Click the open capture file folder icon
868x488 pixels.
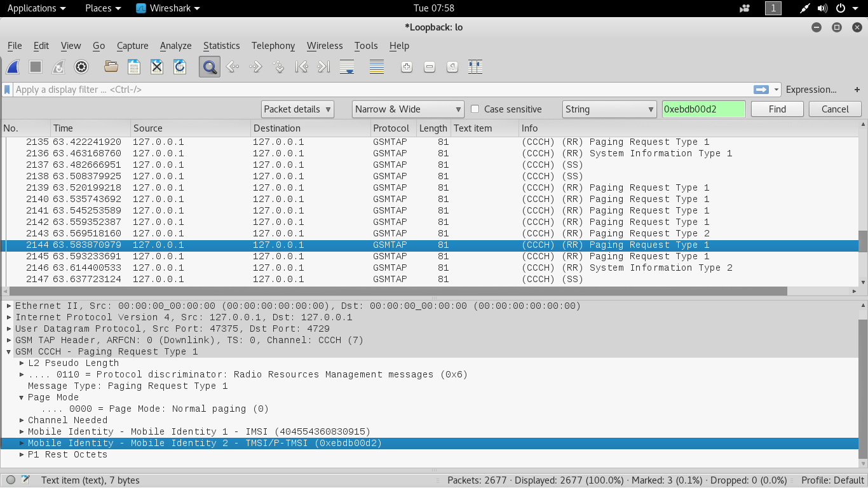point(111,67)
